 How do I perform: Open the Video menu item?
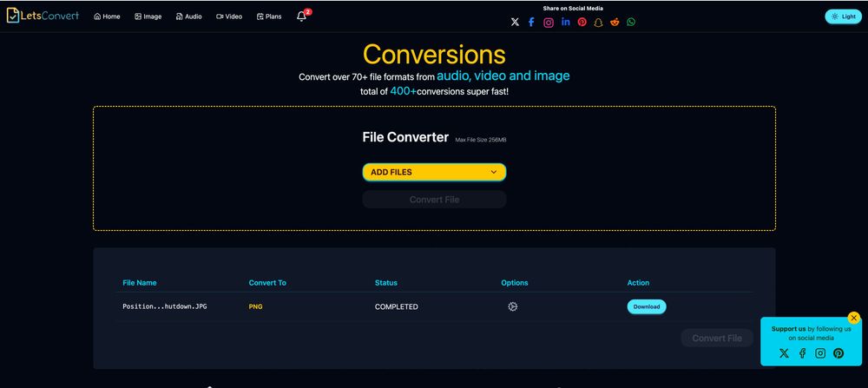[229, 16]
